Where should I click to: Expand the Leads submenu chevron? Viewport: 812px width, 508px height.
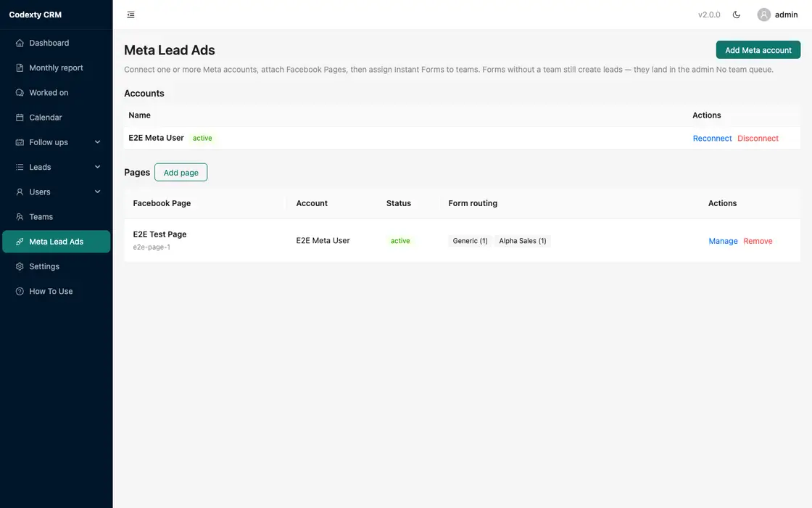[97, 167]
